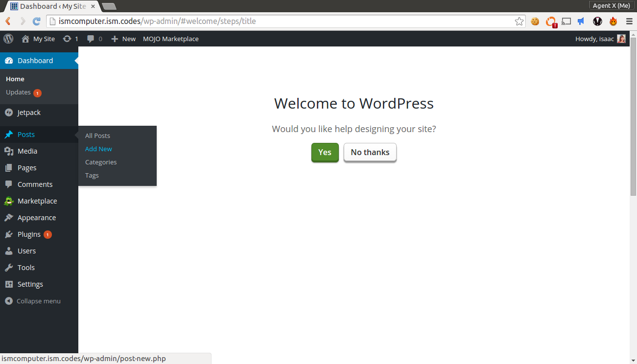Open the Posts menu label

coord(26,135)
